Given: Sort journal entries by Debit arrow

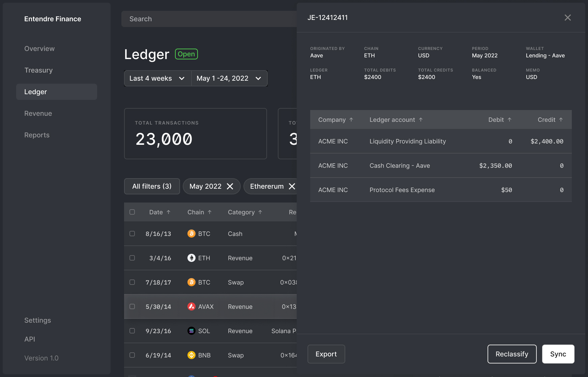Looking at the screenshot, I should (510, 119).
